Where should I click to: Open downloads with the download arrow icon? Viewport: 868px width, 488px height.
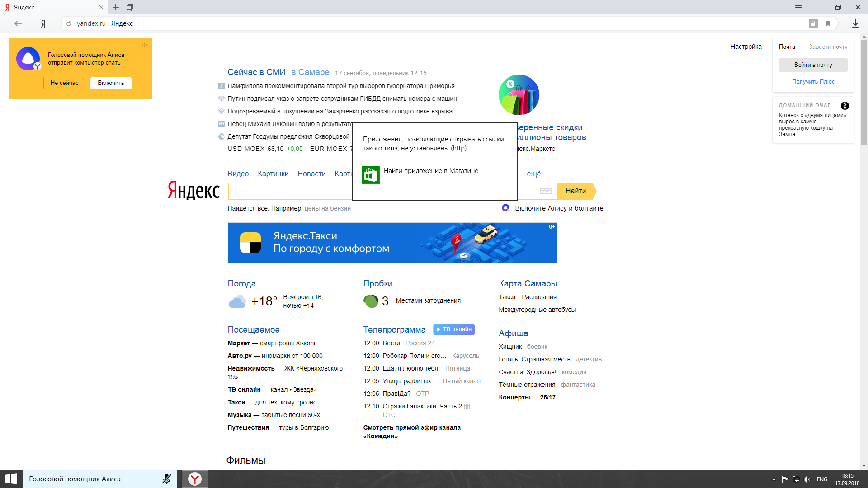click(x=855, y=23)
